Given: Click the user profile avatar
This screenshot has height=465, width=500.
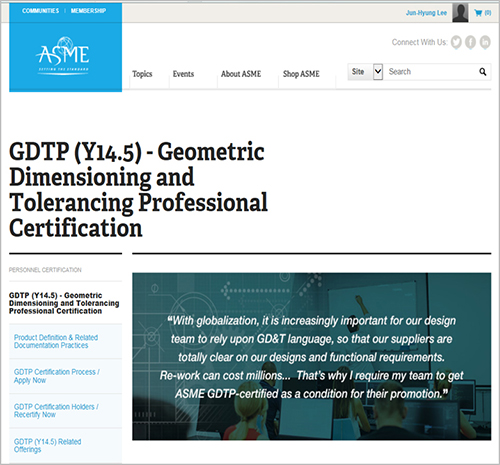Looking at the screenshot, I should point(460,12).
